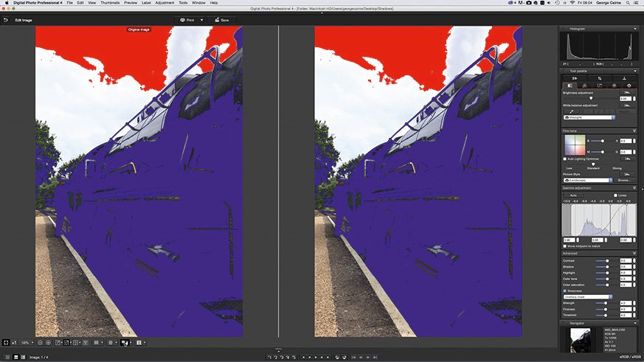Screen dimensions: 644x362
Task: Click the white balance eyedropper icon
Action: click(571, 111)
